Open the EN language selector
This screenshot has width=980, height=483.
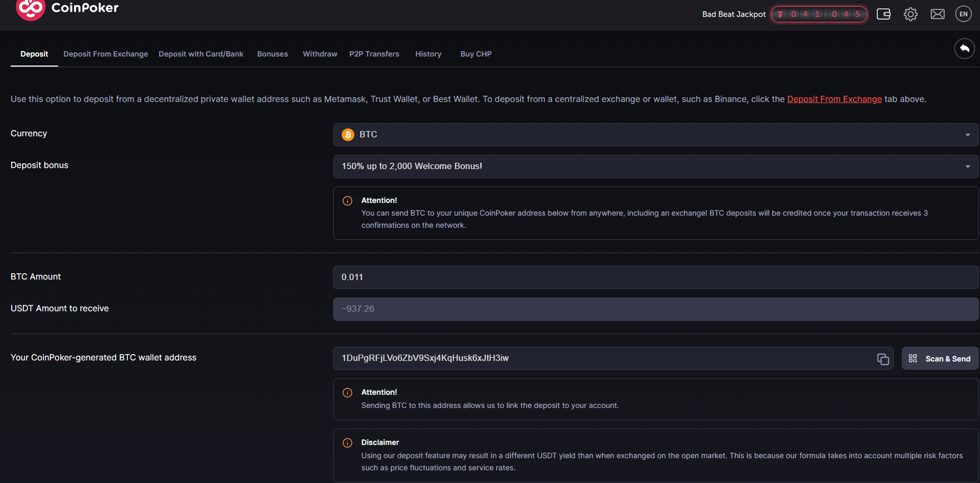click(x=963, y=14)
